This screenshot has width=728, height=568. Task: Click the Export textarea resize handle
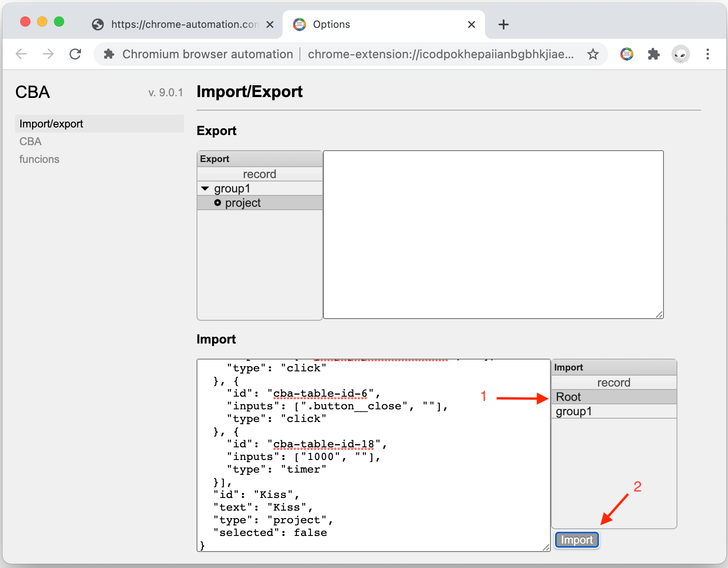659,314
